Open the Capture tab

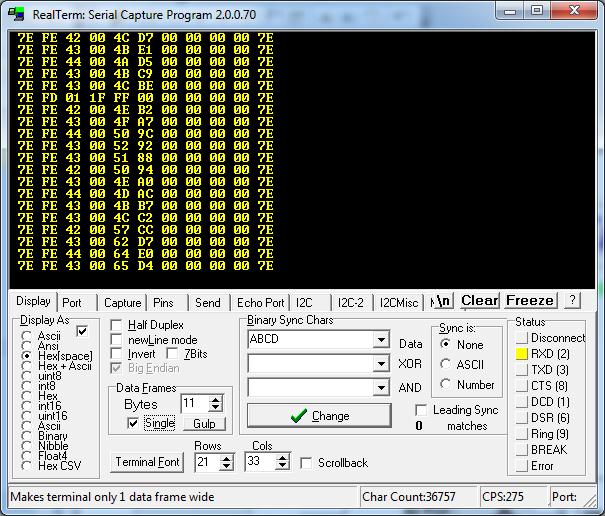122,303
